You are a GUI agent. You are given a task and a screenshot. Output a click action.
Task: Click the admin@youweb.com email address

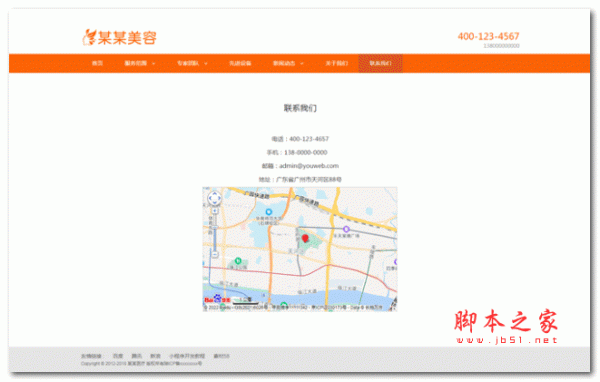(x=309, y=166)
